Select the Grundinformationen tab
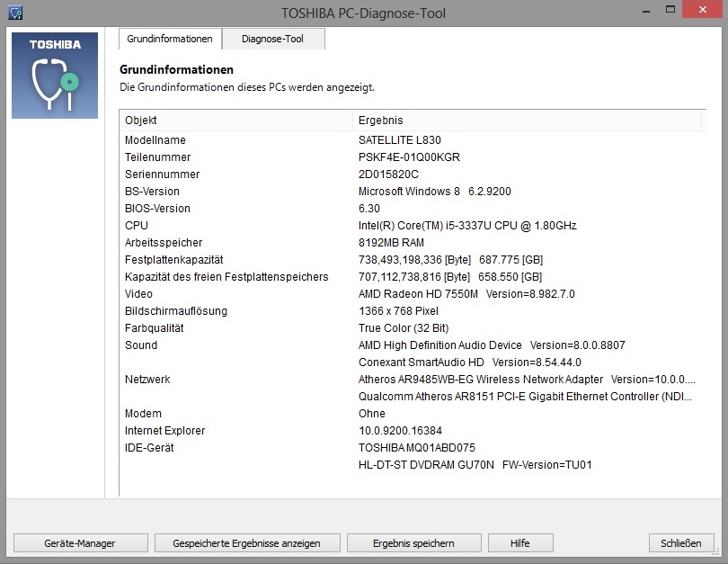728x564 pixels. (x=170, y=40)
